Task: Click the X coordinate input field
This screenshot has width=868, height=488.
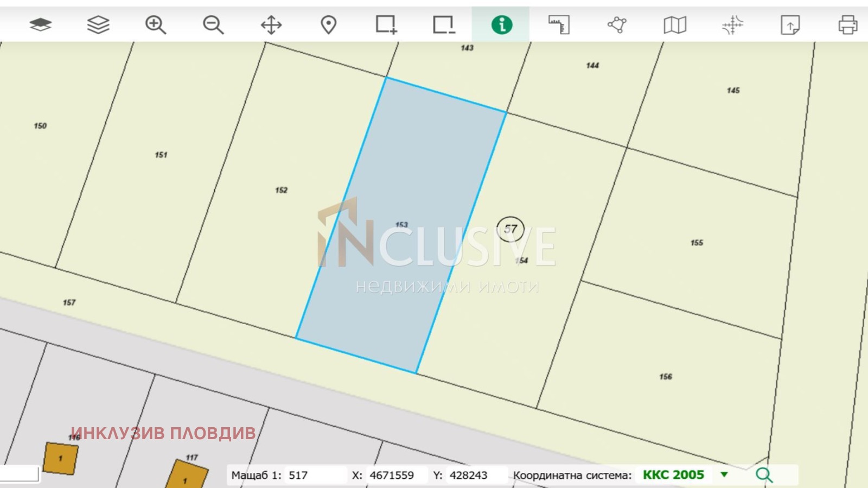Action: point(396,475)
